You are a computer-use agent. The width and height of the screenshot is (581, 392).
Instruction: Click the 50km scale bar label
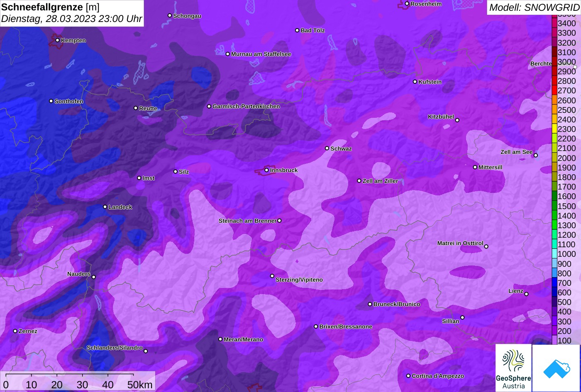[x=140, y=385]
